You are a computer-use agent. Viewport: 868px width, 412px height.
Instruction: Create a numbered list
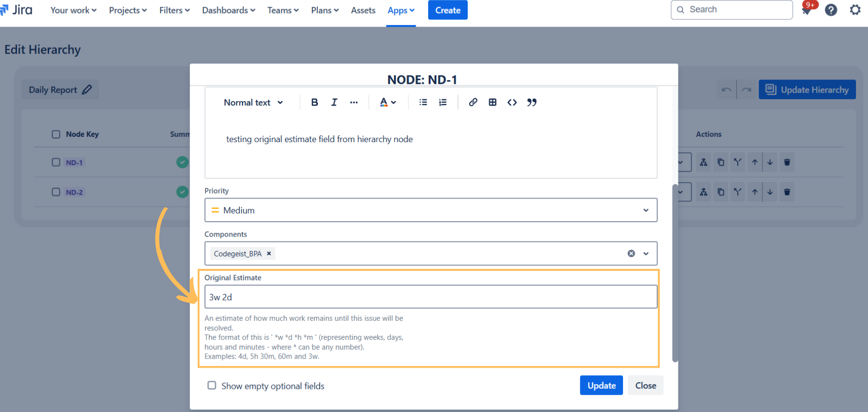pyautogui.click(x=443, y=102)
